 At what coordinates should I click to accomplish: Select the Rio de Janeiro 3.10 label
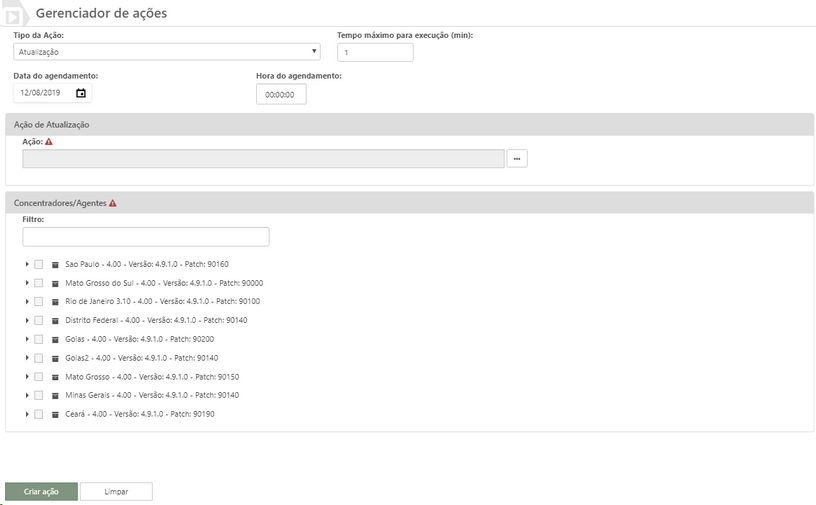(x=162, y=301)
